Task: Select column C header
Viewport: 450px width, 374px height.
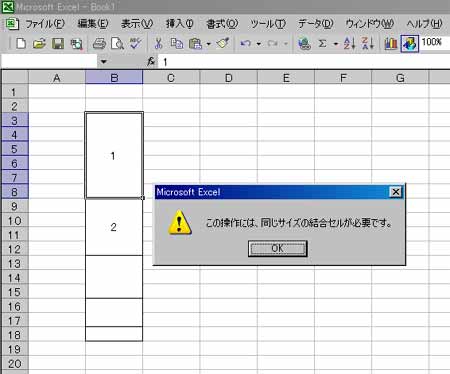Action: (x=171, y=78)
